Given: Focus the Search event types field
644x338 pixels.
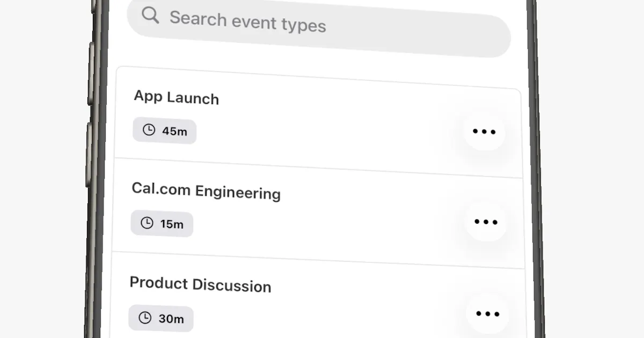Looking at the screenshot, I should (319, 28).
